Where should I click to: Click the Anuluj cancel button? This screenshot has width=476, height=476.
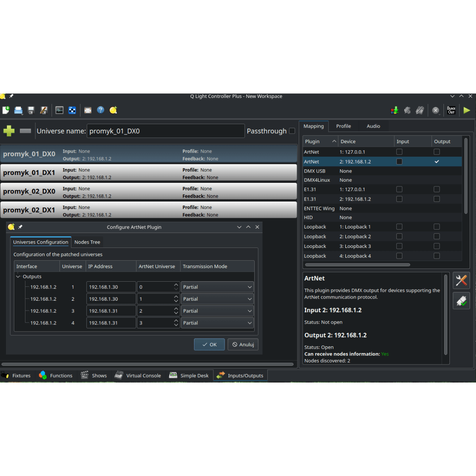[x=243, y=344]
